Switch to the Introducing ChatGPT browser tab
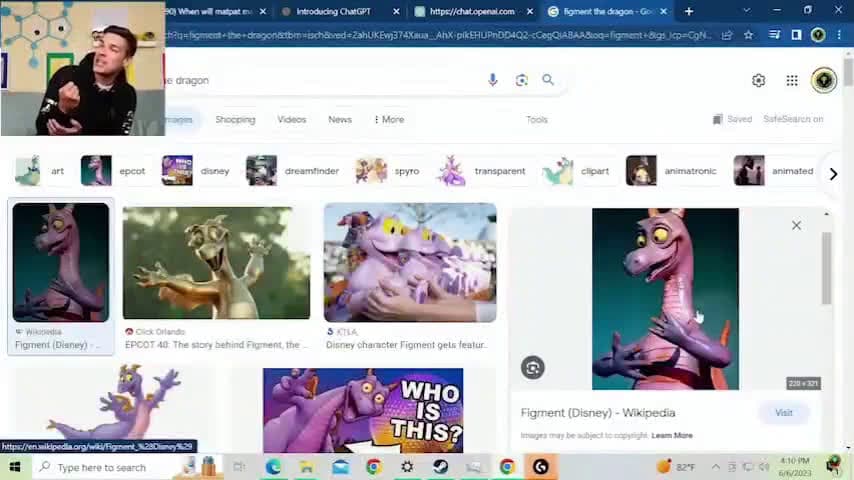Image resolution: width=854 pixels, height=480 pixels. point(333,11)
